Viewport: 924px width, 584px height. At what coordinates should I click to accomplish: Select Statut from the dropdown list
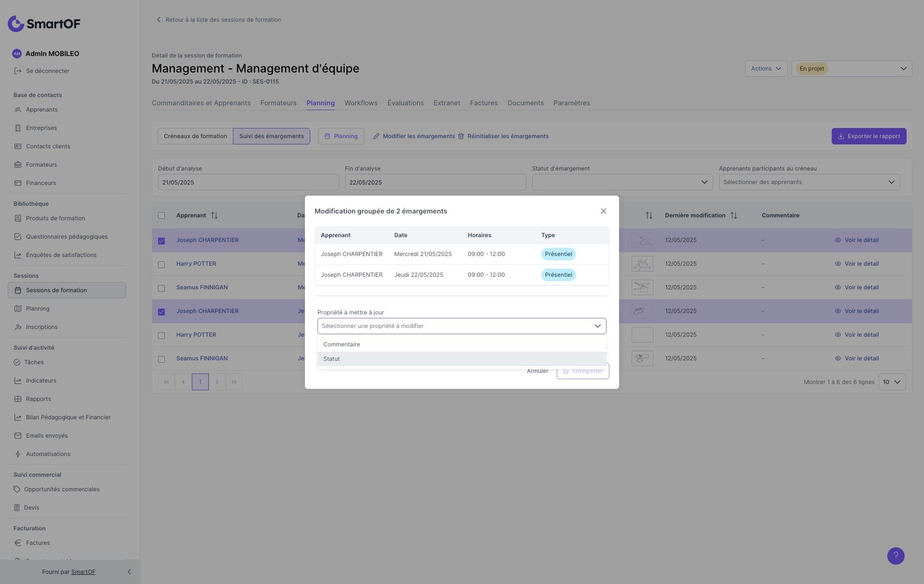point(332,359)
